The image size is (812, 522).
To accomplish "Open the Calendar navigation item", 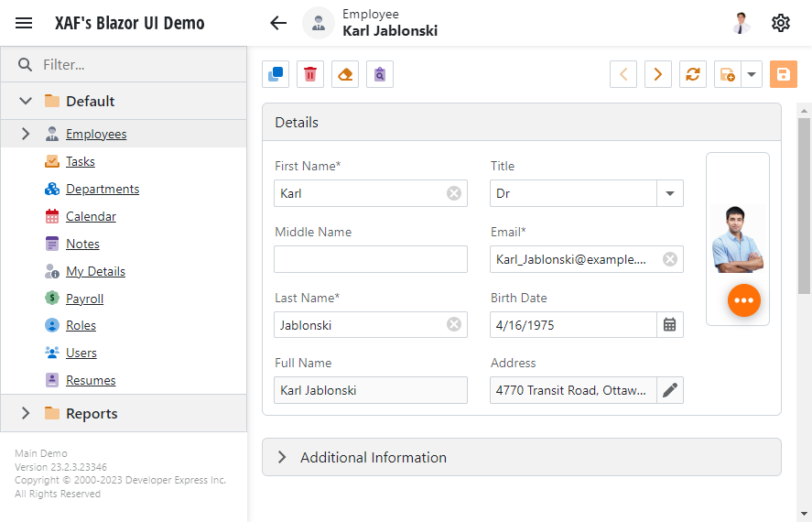I will tap(91, 216).
